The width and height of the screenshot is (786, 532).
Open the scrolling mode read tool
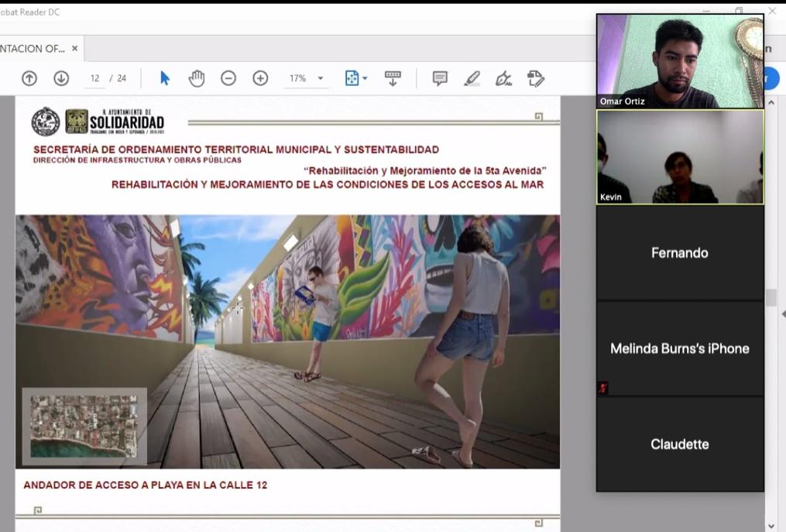click(x=393, y=78)
